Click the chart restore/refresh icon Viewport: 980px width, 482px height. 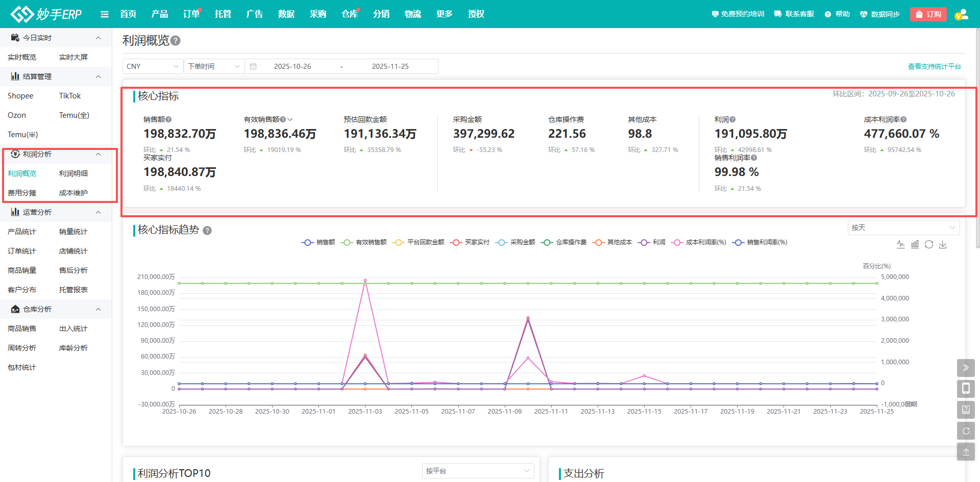[929, 244]
